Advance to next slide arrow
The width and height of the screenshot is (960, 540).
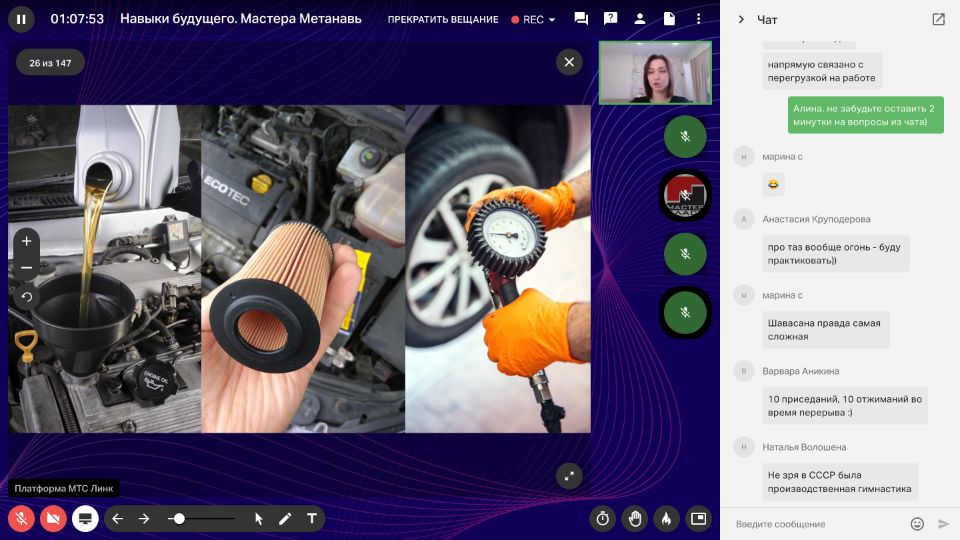[x=144, y=519]
